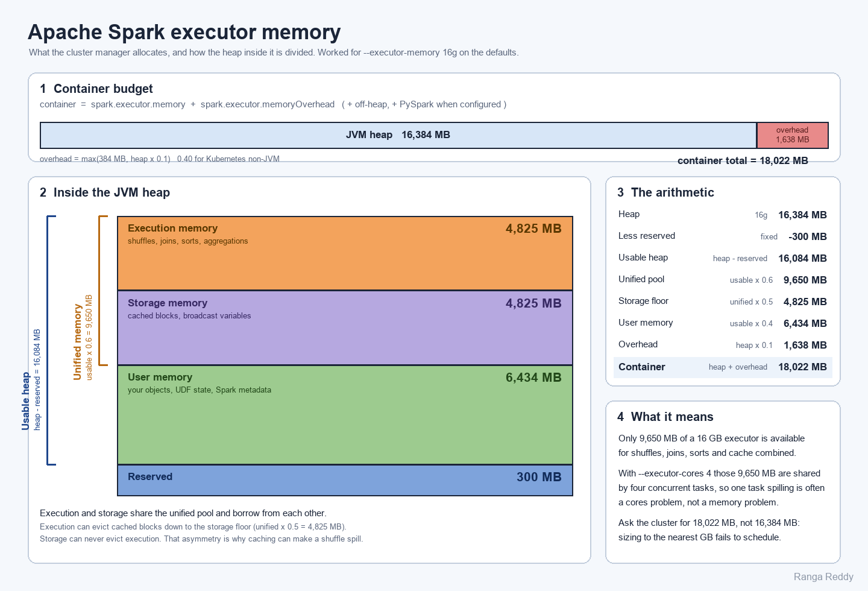
Task: Click the 'With --executor-cores 4' paragraph
Action: pyautogui.click(x=722, y=488)
